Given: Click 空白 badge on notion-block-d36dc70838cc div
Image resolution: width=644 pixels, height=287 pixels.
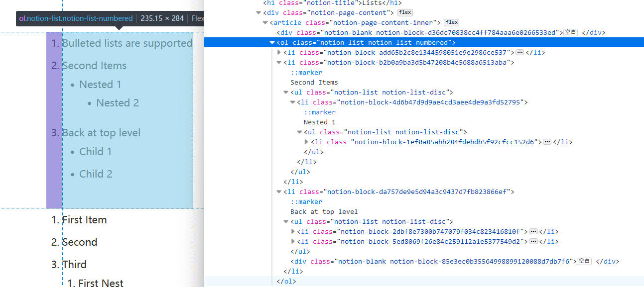Looking at the screenshot, I should (x=570, y=32).
